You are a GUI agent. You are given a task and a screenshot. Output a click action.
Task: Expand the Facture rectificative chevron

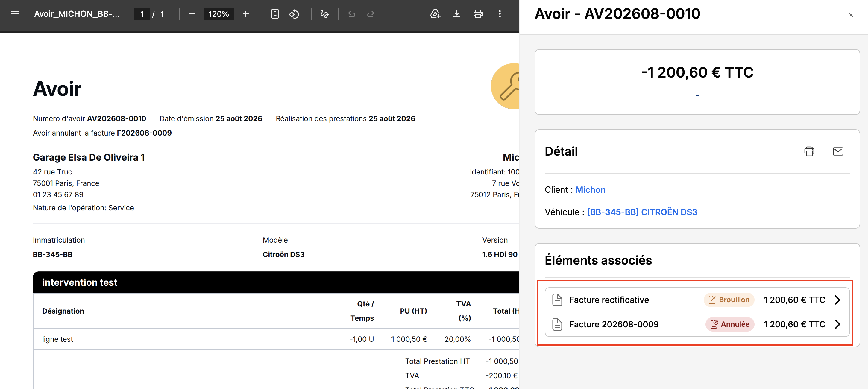pos(837,300)
